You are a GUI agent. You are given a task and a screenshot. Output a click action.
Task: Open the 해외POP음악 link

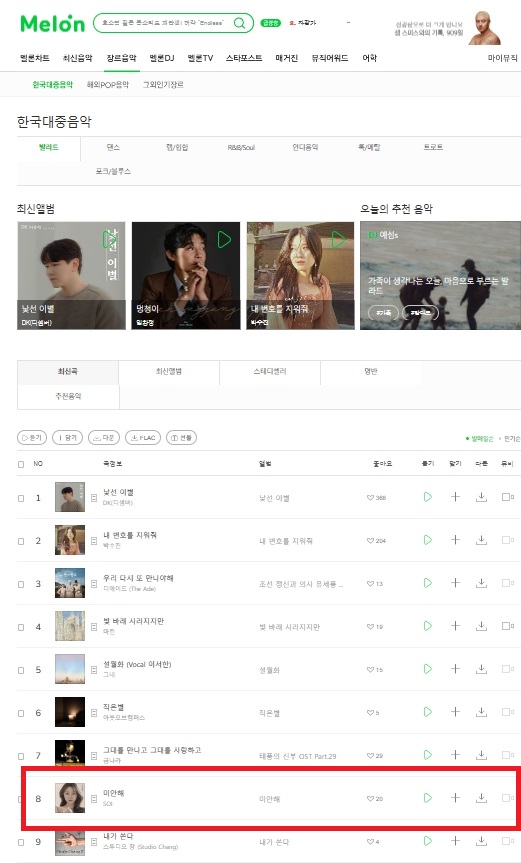(x=108, y=84)
